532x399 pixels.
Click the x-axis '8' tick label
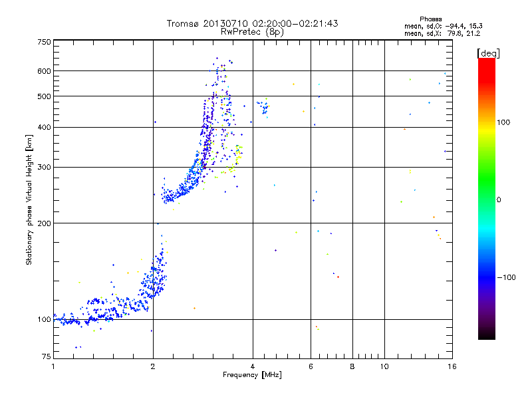point(352,366)
